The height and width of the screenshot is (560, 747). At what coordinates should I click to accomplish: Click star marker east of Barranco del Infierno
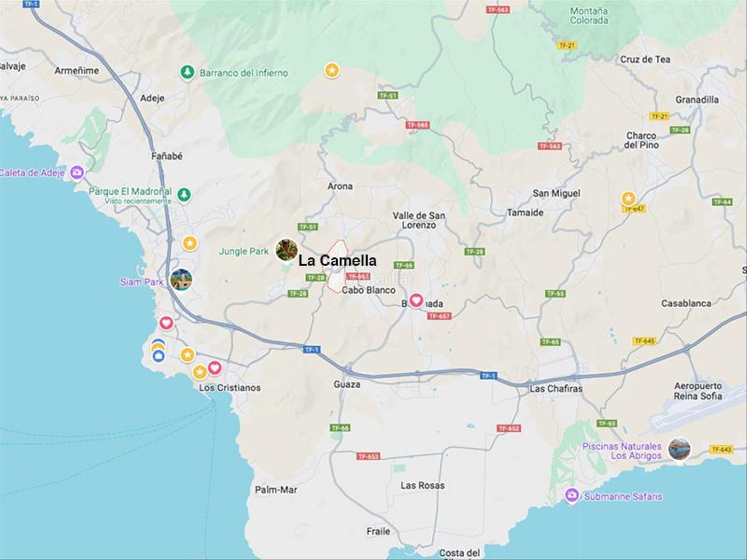coord(332,70)
